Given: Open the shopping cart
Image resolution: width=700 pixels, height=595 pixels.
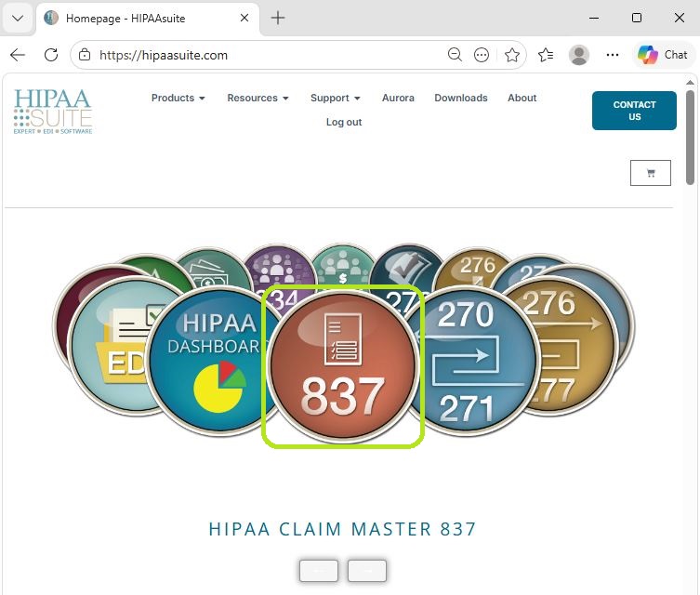Looking at the screenshot, I should coord(650,173).
